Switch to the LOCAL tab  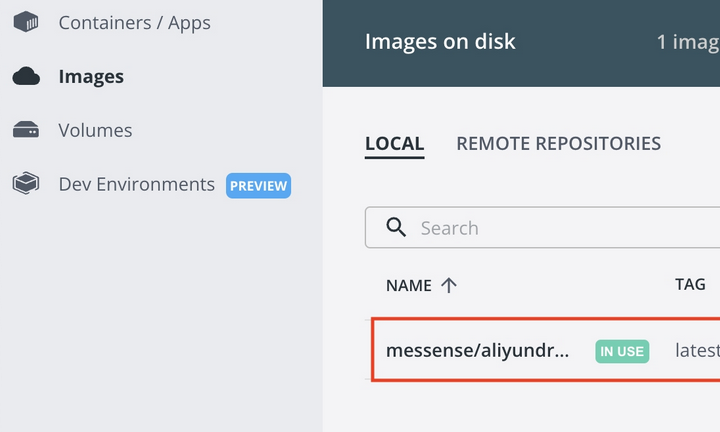point(394,144)
